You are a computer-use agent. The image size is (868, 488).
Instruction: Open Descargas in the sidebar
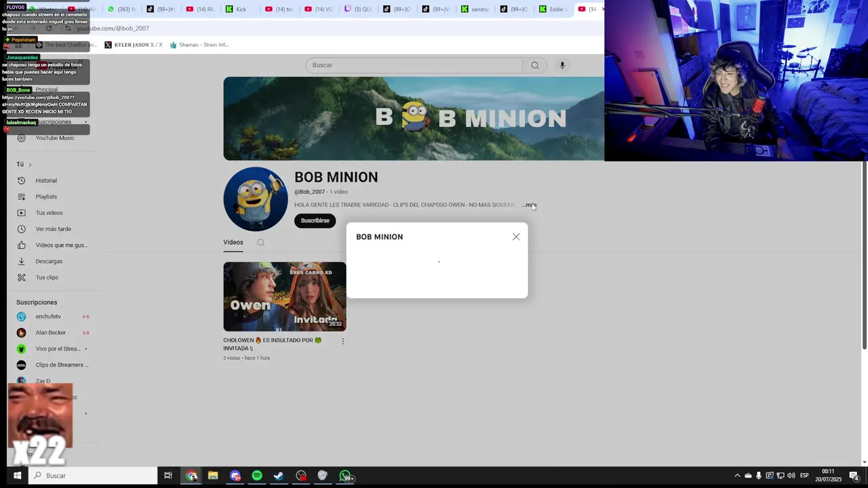coord(49,261)
